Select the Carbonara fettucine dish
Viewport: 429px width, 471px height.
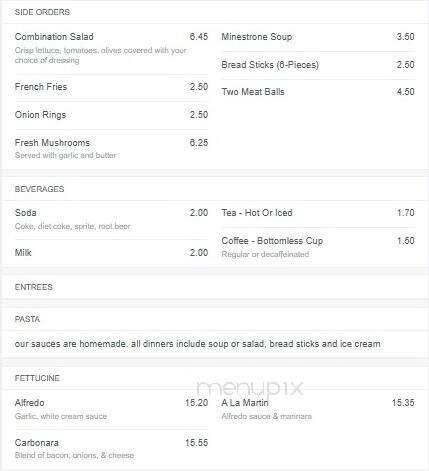[x=111, y=449]
